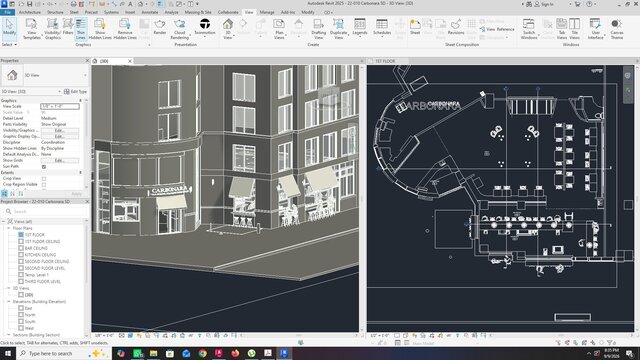Toggle the Thin Lines tool
Viewport: 640px width, 360px height.
click(x=80, y=29)
